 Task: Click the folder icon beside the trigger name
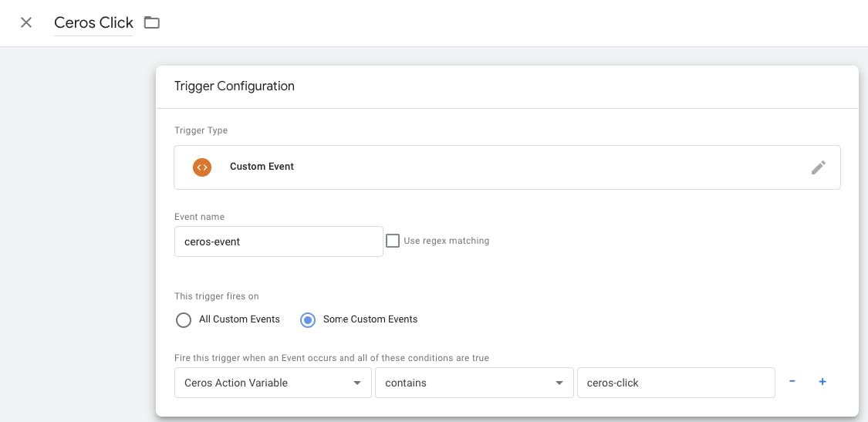point(152,22)
